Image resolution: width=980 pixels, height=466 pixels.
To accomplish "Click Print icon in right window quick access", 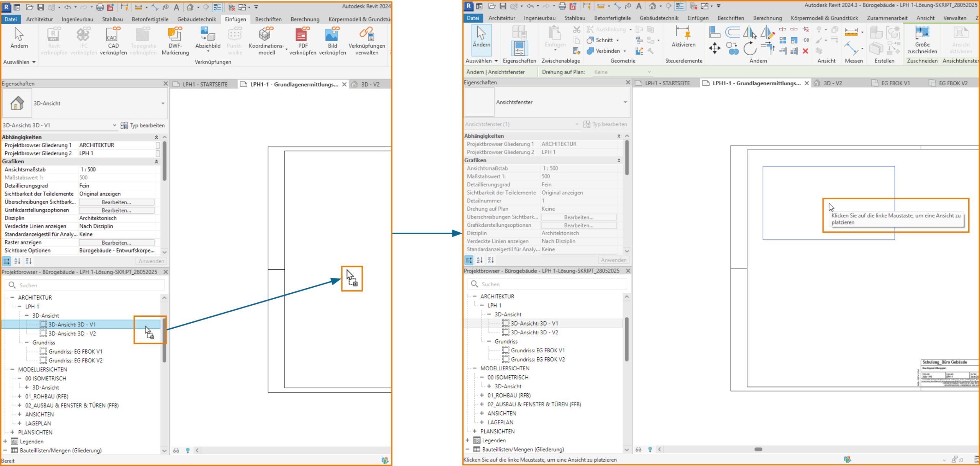I will 562,6.
